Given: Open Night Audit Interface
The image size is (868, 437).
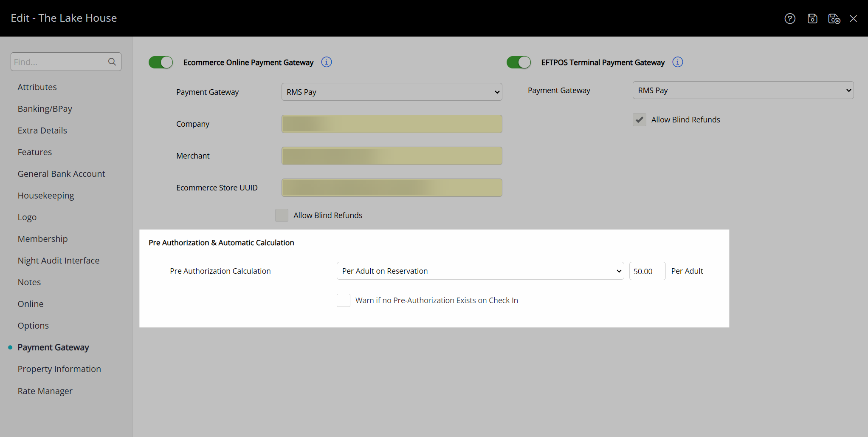Looking at the screenshot, I should point(59,261).
